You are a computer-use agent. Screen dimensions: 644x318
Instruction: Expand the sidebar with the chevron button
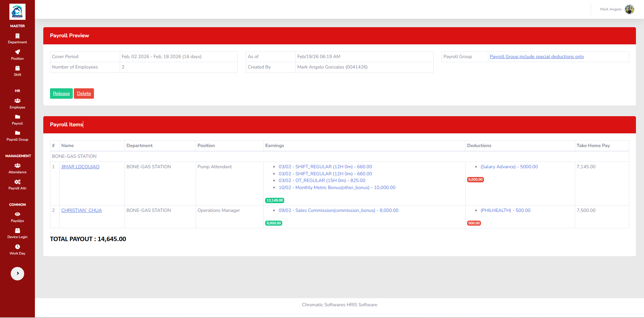point(17,273)
